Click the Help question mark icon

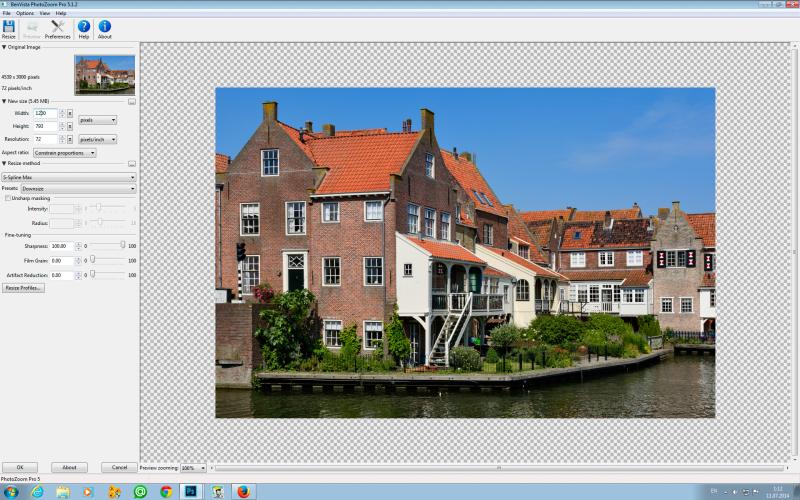(84, 27)
